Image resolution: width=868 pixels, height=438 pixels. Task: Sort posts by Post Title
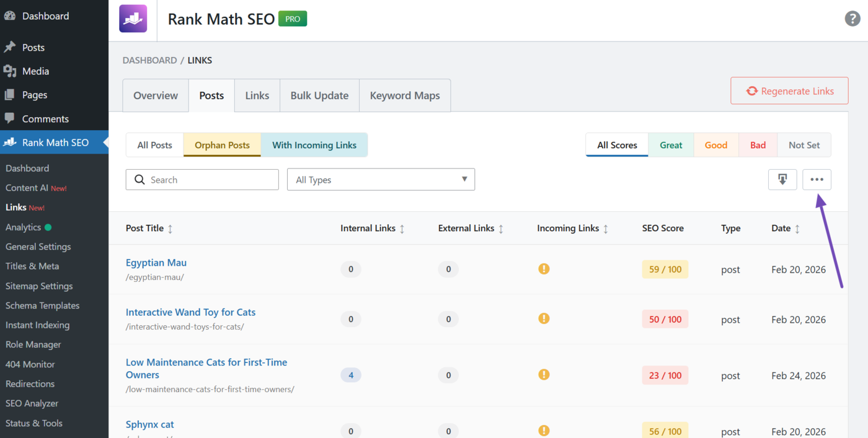pos(149,228)
